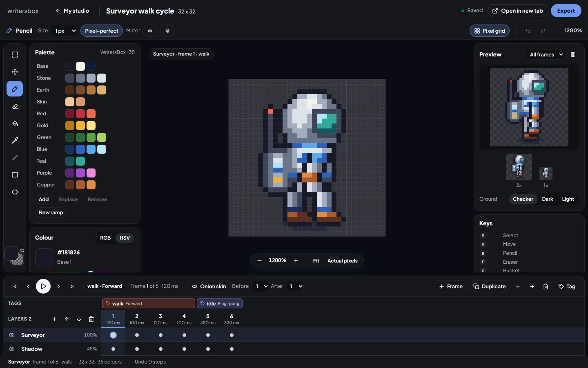Image resolution: width=588 pixels, height=368 pixels.
Task: Select the marquee selection tool
Action: 15,55
